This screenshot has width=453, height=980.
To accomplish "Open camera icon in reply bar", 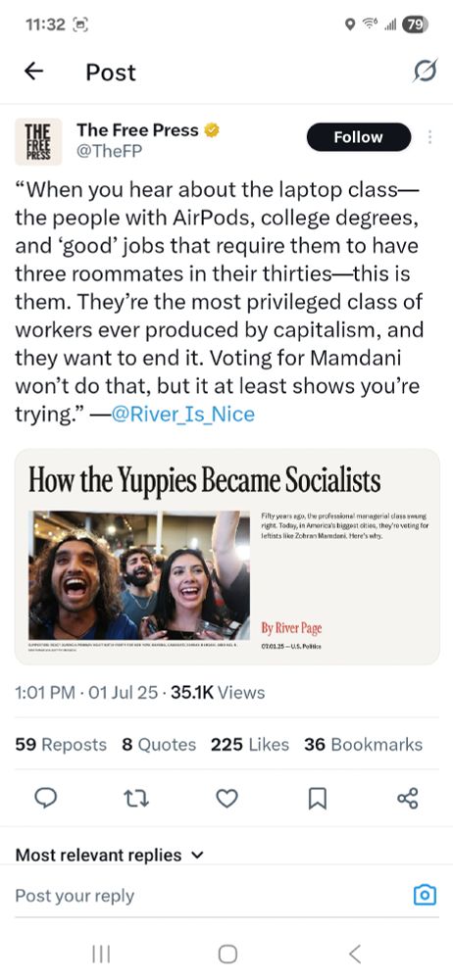I will pyautogui.click(x=425, y=895).
